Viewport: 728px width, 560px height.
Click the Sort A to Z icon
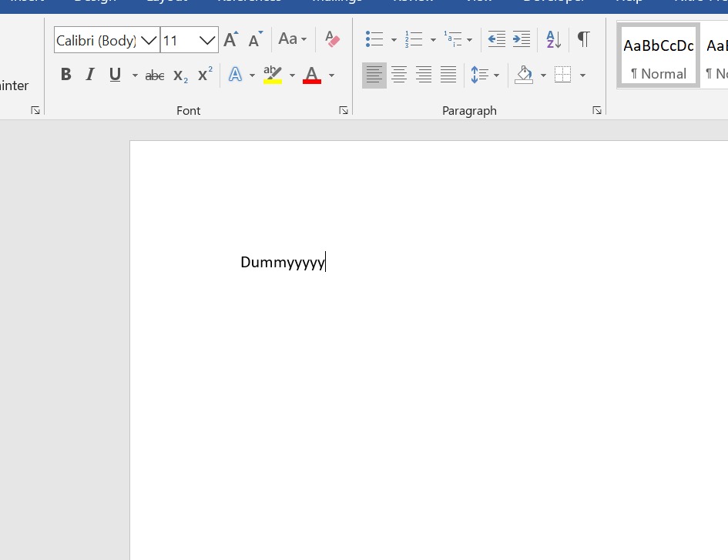coord(553,39)
